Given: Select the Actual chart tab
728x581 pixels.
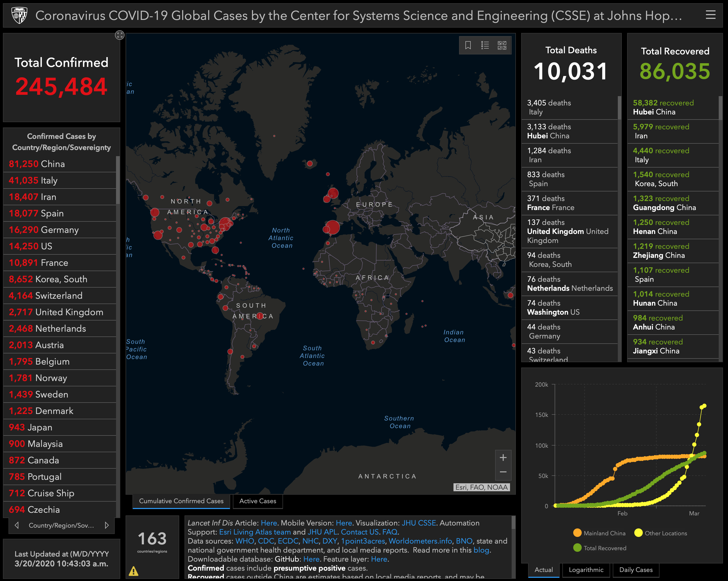Looking at the screenshot, I should point(544,570).
